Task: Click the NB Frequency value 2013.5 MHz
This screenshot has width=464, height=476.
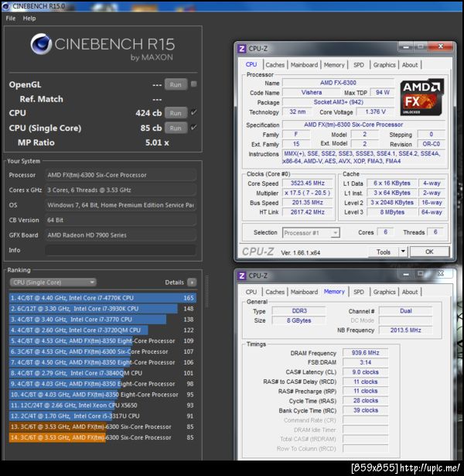Action: [405, 330]
